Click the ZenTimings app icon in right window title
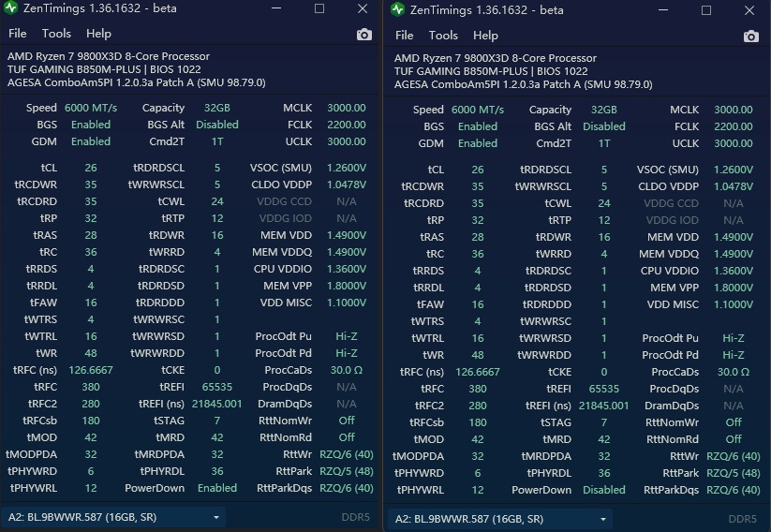 [398, 9]
